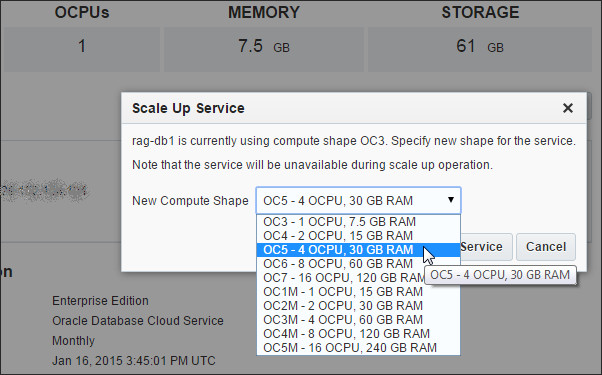Click the Monthly text

click(73, 341)
